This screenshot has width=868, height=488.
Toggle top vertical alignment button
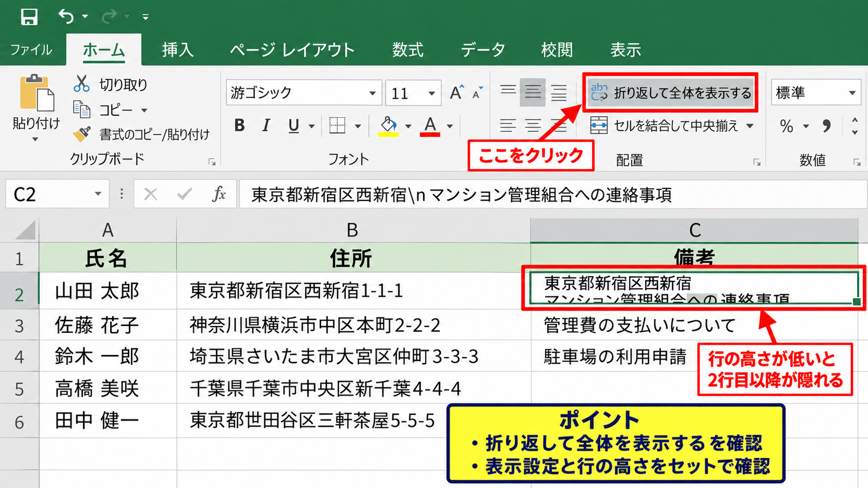508,92
